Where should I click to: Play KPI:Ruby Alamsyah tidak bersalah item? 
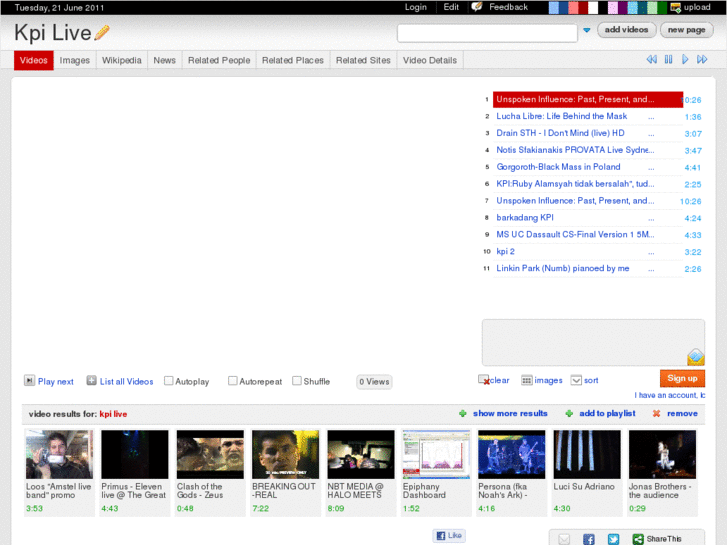click(x=575, y=184)
